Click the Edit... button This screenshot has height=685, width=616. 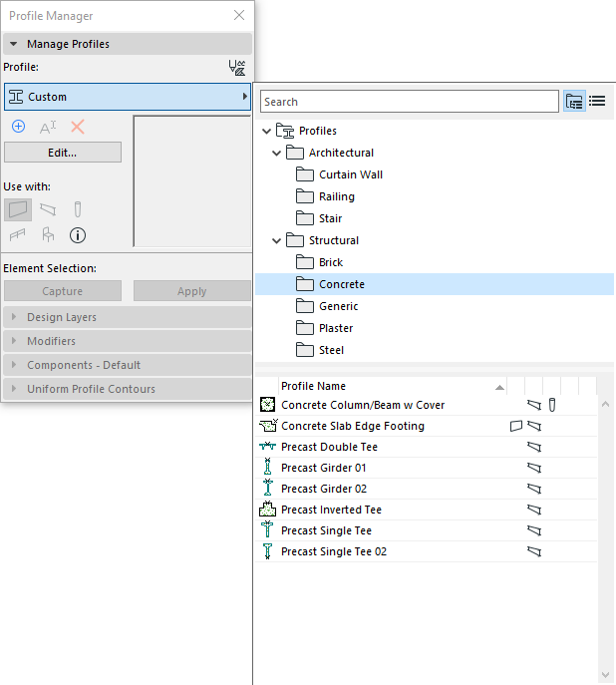coord(63,153)
